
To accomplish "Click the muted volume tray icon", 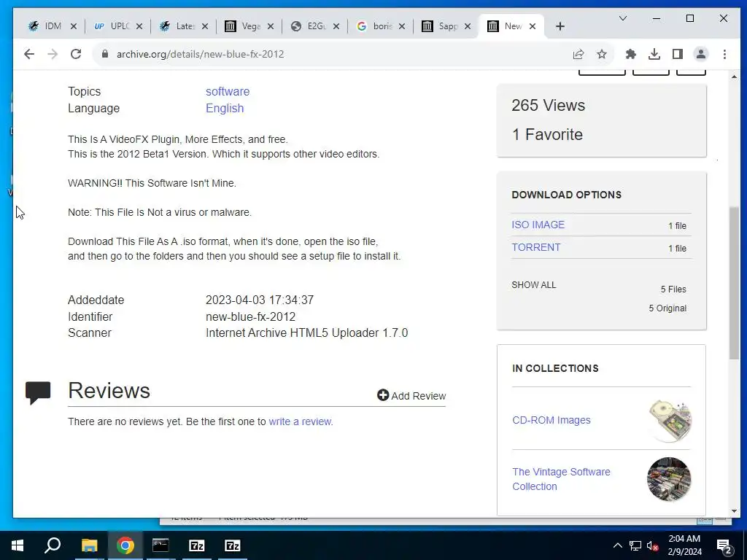I will (x=652, y=545).
